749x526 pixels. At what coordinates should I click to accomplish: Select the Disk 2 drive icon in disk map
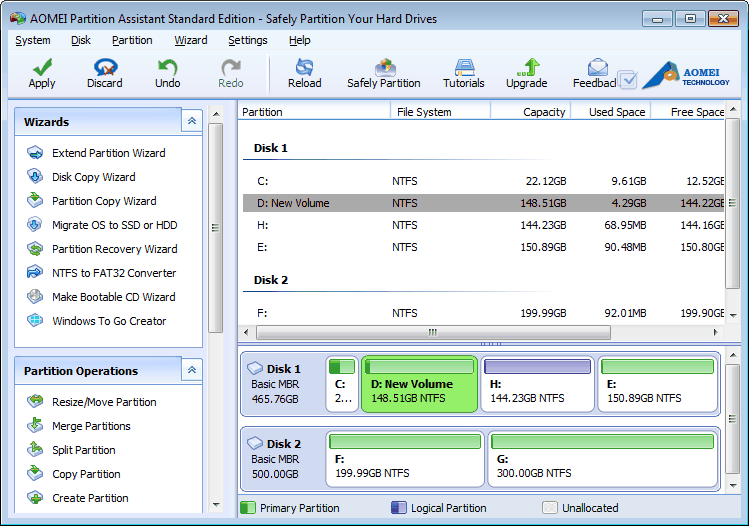tap(255, 443)
